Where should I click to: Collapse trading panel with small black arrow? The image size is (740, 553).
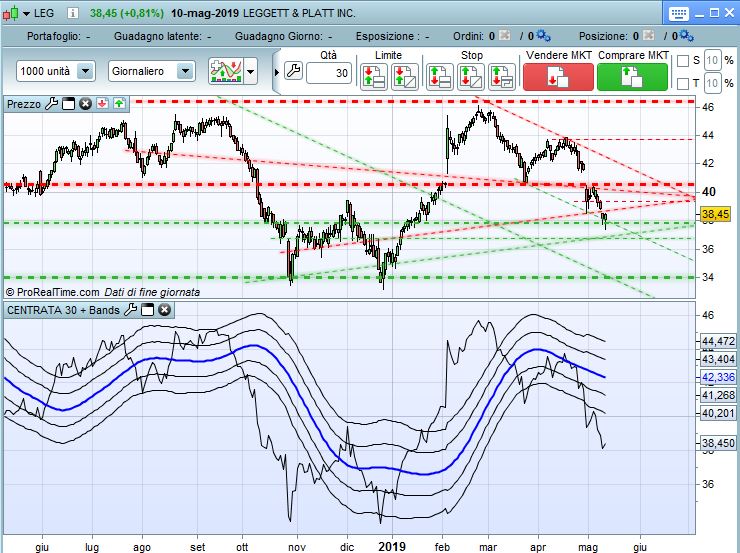click(x=277, y=73)
